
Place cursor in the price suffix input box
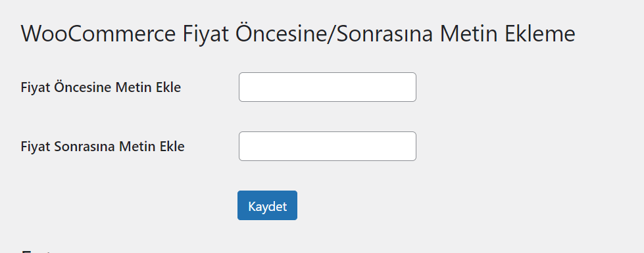[x=328, y=146]
